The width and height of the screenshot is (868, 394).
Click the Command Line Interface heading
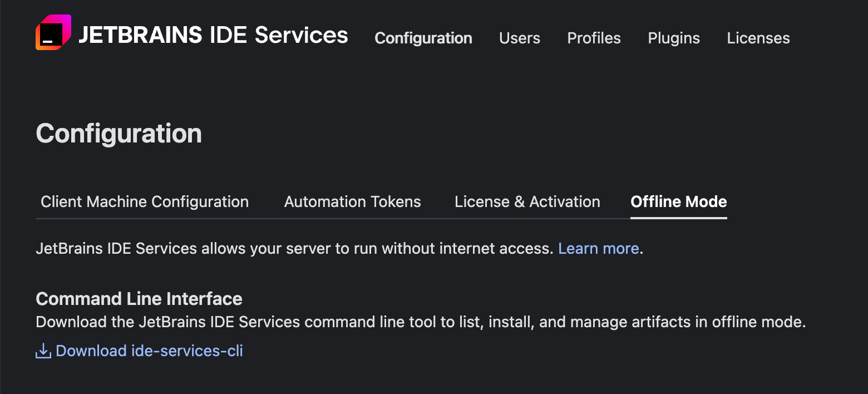139,298
